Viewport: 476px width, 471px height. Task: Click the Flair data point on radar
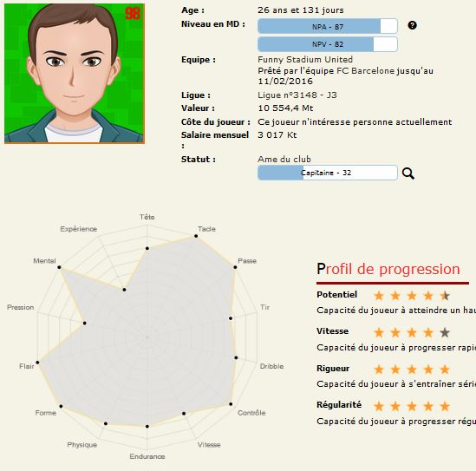click(37, 363)
